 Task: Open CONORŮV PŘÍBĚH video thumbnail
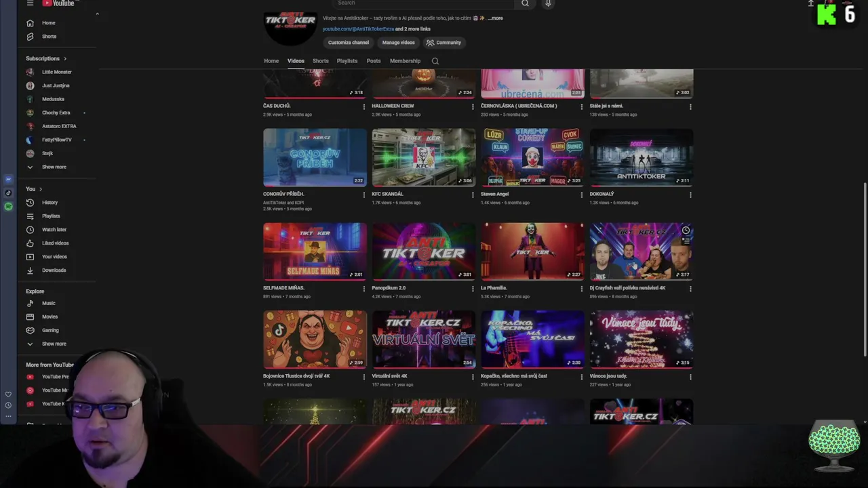(315, 157)
